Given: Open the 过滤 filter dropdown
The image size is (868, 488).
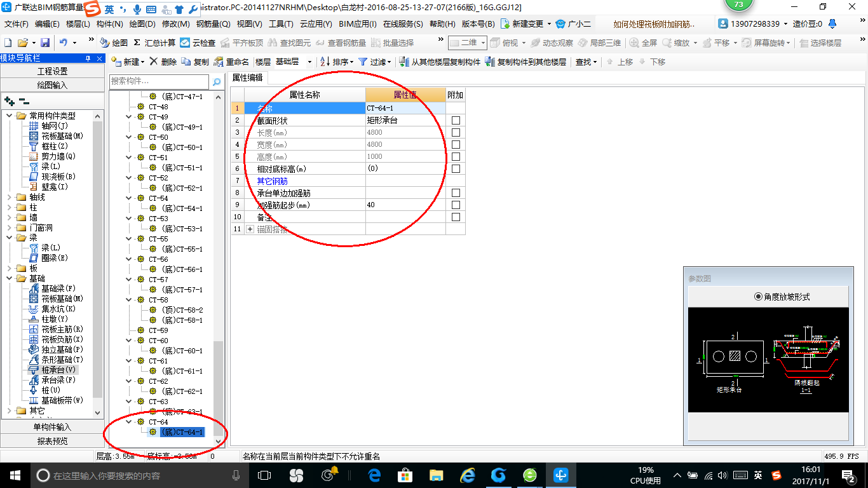Looking at the screenshot, I should point(390,62).
